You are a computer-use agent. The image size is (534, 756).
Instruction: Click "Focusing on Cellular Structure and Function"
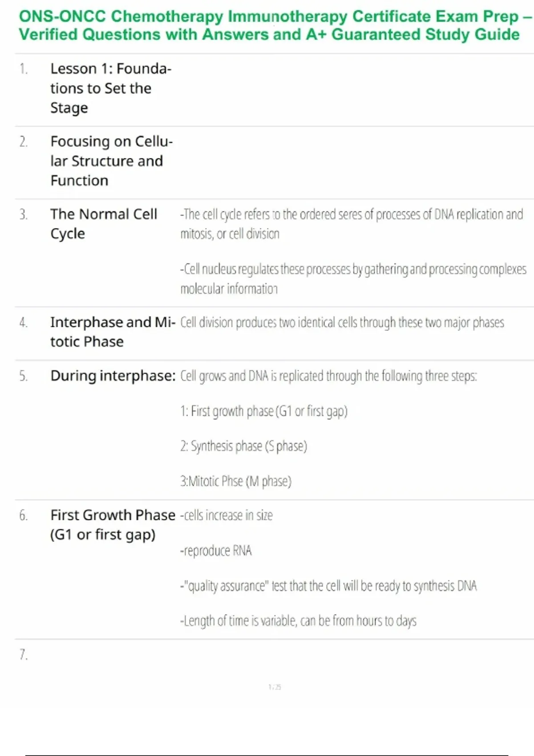(x=111, y=161)
